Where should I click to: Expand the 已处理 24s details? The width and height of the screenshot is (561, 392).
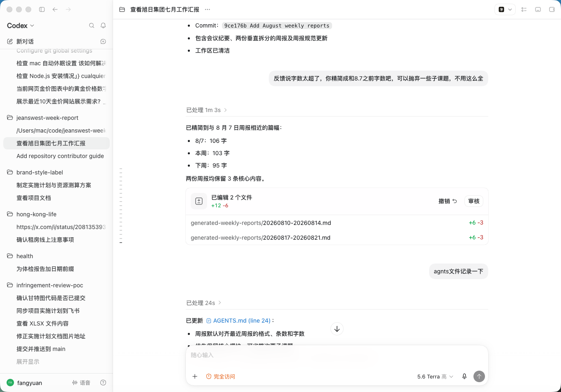tap(204, 303)
